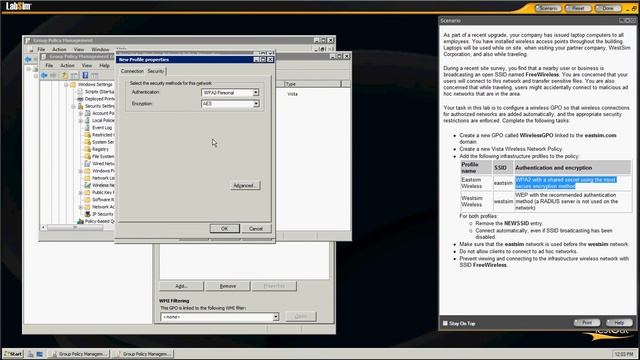Click Remove button under security filtering
The height and width of the screenshot is (360, 640).
(x=228, y=286)
